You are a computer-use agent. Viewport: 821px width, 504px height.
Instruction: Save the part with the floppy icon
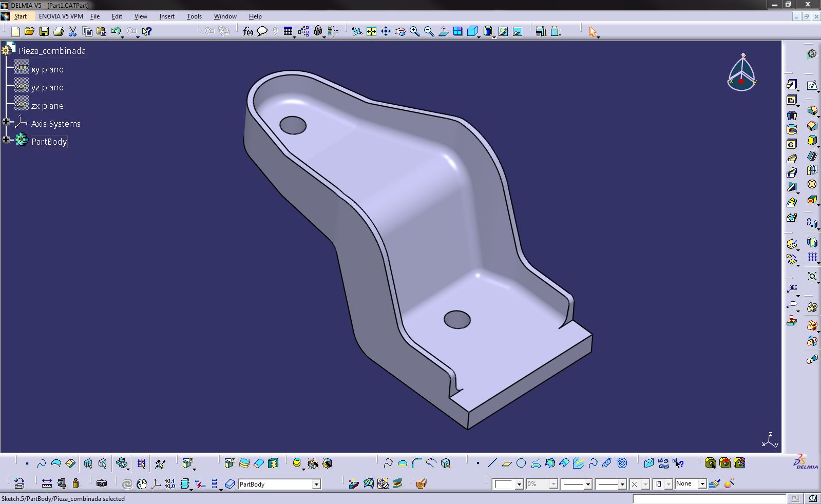[44, 31]
